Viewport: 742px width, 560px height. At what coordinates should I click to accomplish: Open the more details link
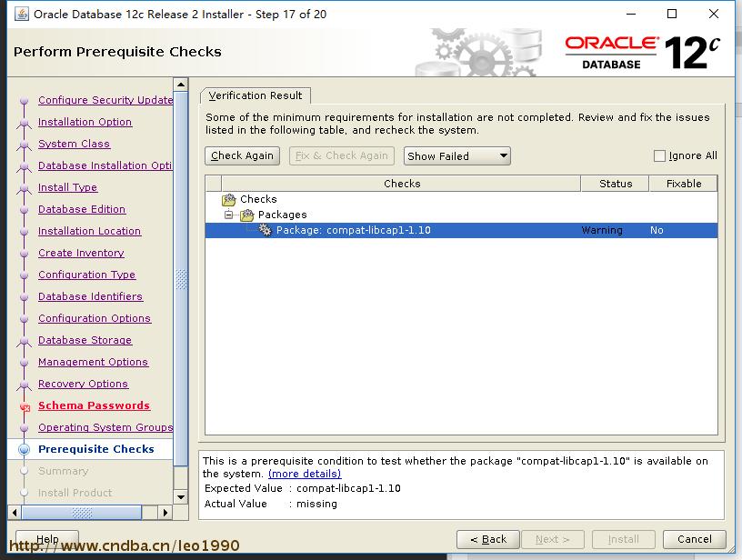[305, 474]
